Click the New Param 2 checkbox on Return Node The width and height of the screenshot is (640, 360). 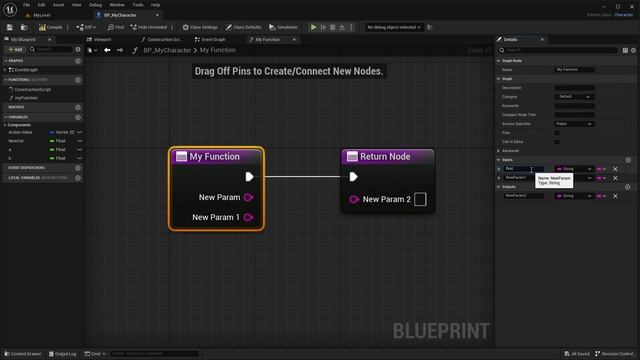(x=420, y=199)
